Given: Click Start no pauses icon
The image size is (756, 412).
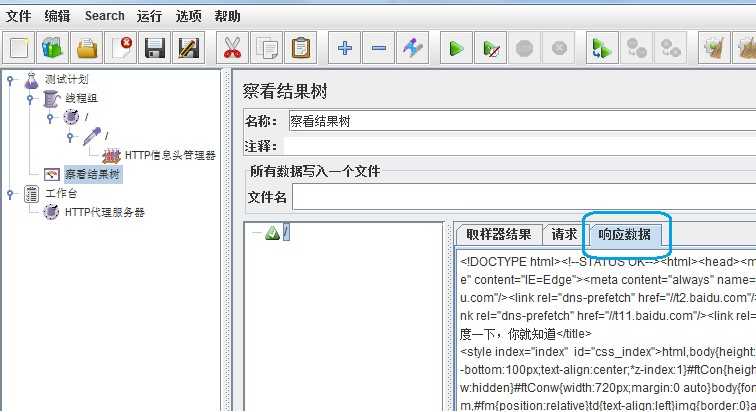Looking at the screenshot, I should click(x=490, y=48).
